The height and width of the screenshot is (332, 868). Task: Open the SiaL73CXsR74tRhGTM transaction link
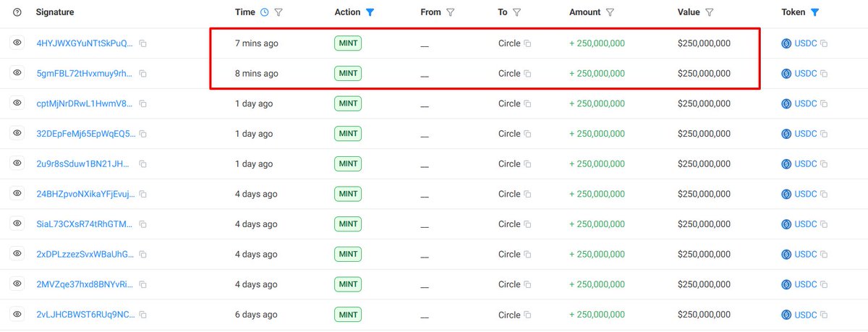click(x=85, y=224)
